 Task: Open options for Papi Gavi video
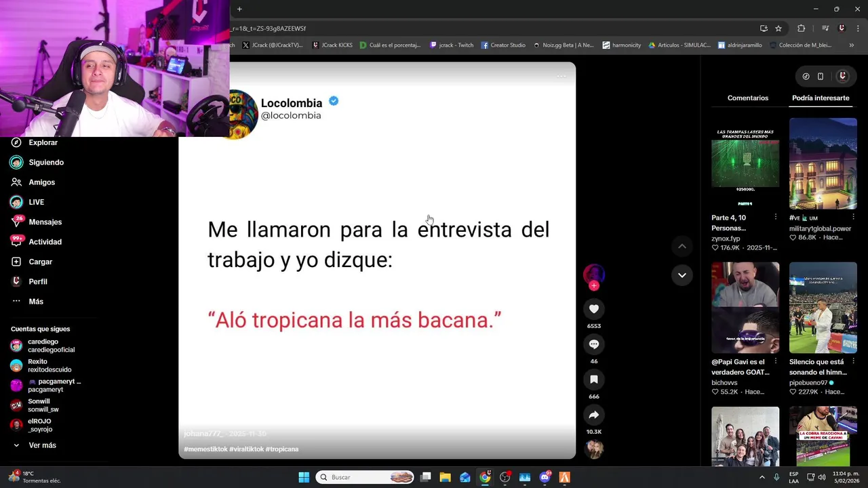[776, 362]
